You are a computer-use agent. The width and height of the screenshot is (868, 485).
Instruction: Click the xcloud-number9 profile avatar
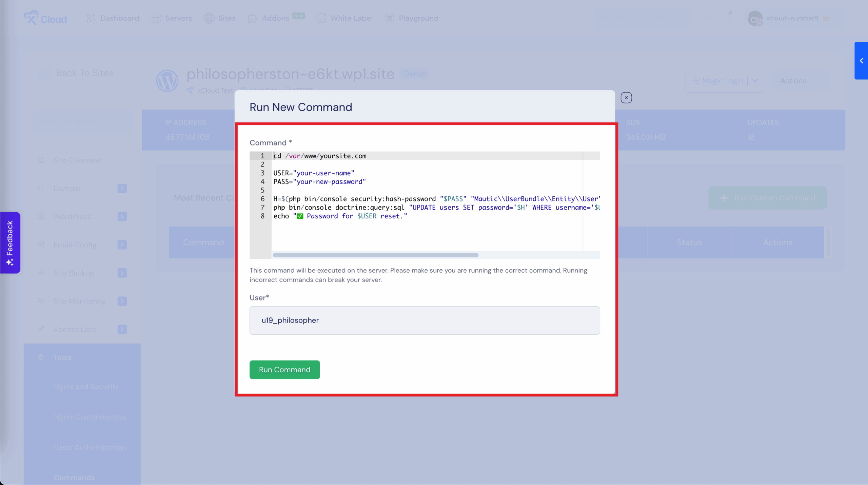coord(755,19)
